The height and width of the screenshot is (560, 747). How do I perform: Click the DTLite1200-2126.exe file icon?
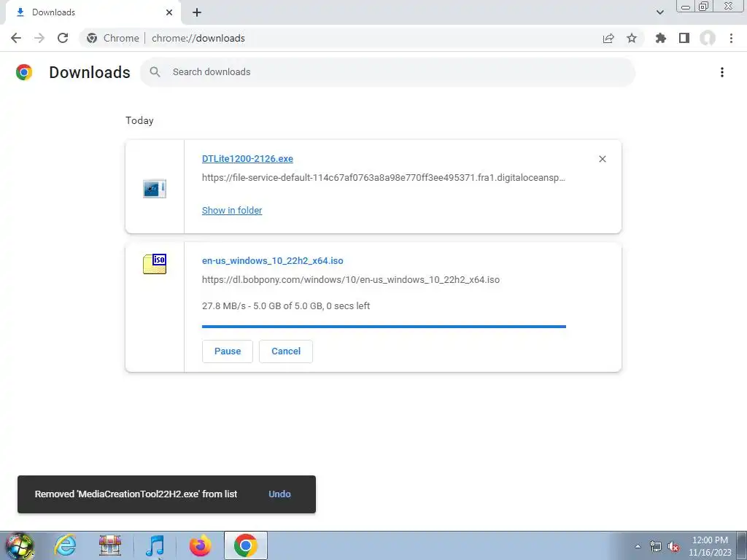(155, 189)
